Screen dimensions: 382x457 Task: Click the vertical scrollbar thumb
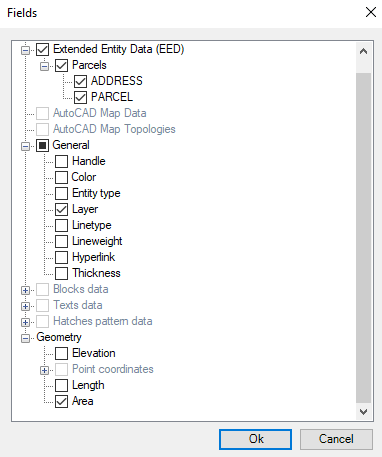(363, 238)
